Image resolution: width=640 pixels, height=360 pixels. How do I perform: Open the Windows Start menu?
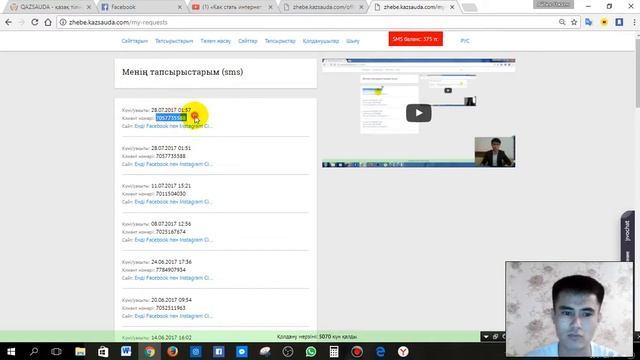pyautogui.click(x=11, y=351)
